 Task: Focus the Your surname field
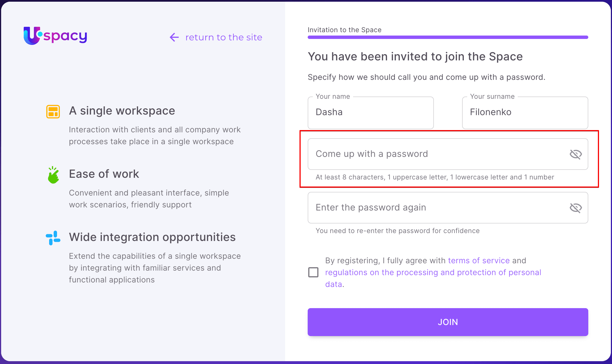coord(525,113)
